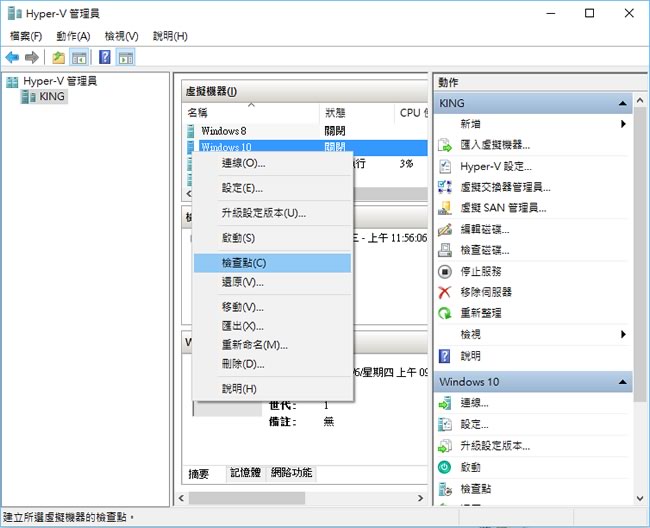The image size is (650, 528).
Task: Click the Back arrow toolbar icon
Action: pos(12,57)
